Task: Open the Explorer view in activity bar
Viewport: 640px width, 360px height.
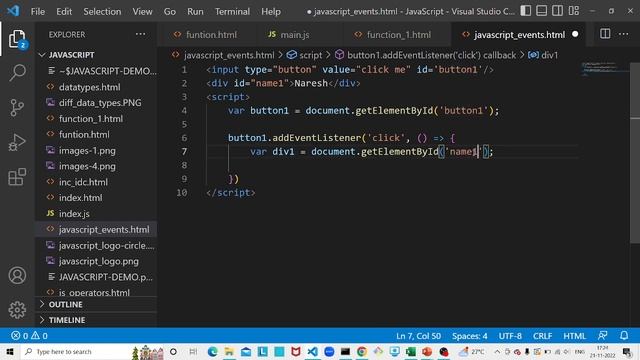Action: 17,39
